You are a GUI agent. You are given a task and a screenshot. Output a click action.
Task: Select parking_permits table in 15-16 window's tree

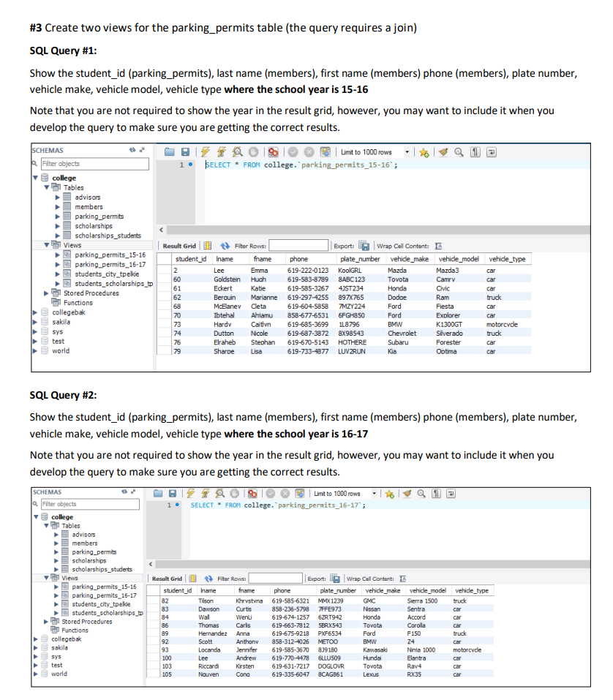tap(99, 217)
